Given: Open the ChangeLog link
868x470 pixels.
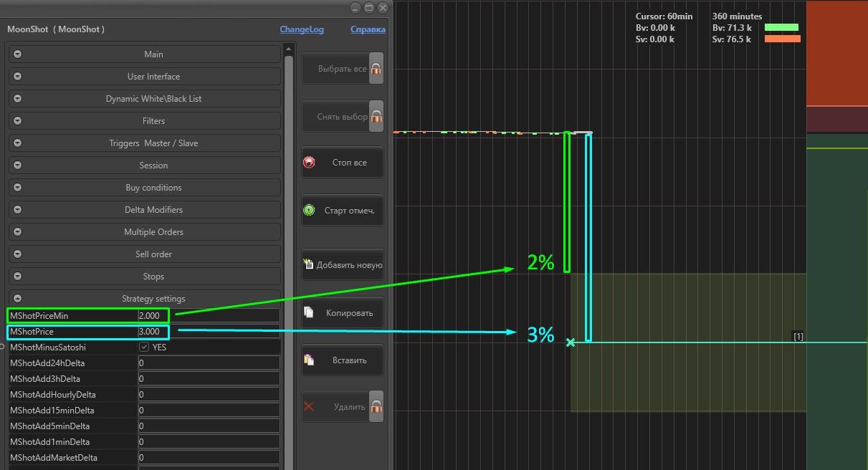Looking at the screenshot, I should (x=301, y=29).
